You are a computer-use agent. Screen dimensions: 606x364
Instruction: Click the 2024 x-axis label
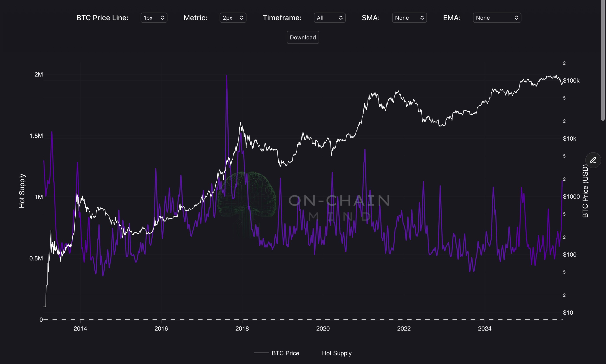[484, 329]
